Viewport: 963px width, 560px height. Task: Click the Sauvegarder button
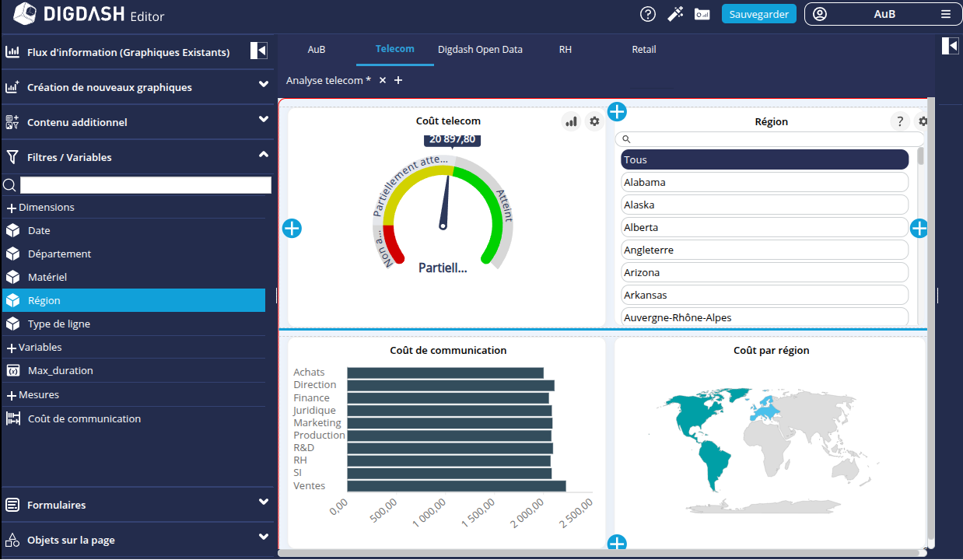(758, 14)
